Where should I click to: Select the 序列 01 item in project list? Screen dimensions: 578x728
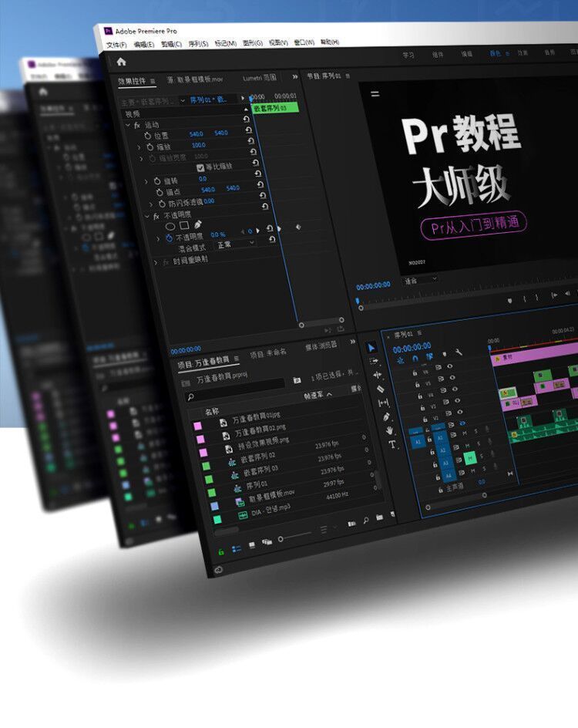click(257, 485)
